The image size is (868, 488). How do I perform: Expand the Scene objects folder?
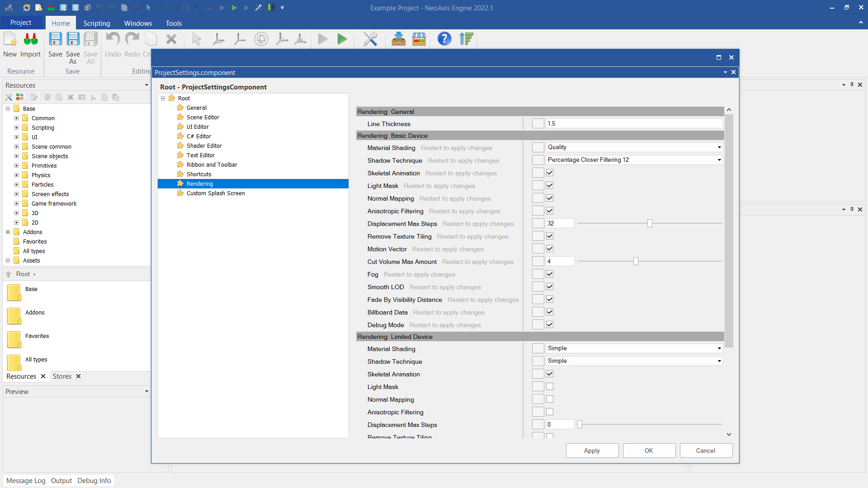coord(17,156)
